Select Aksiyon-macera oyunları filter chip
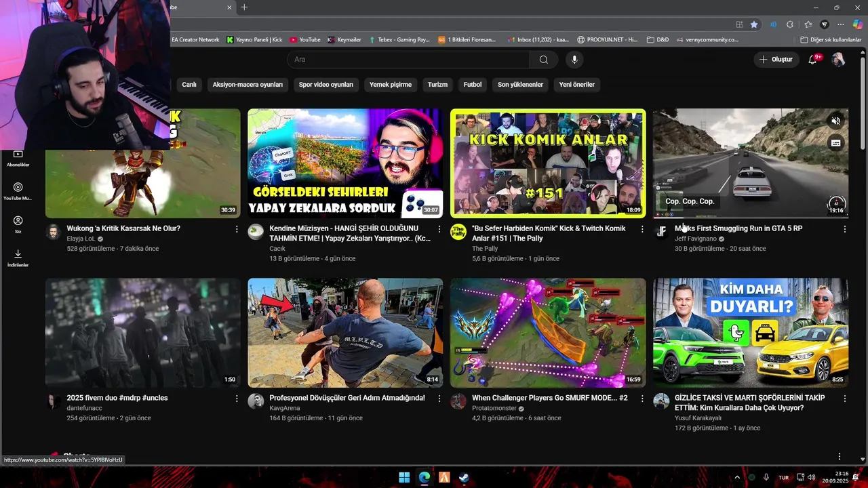 click(248, 85)
